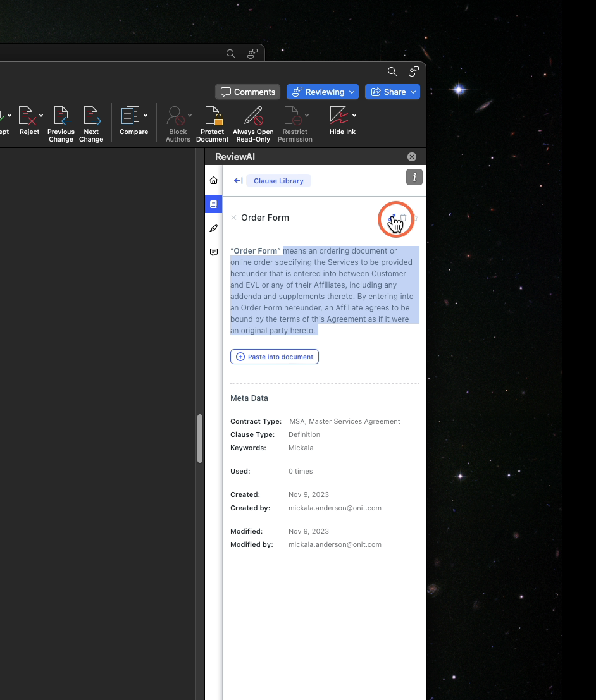Open ReviewAI home icon in sidebar
Screen dimensions: 596x700
tap(214, 180)
